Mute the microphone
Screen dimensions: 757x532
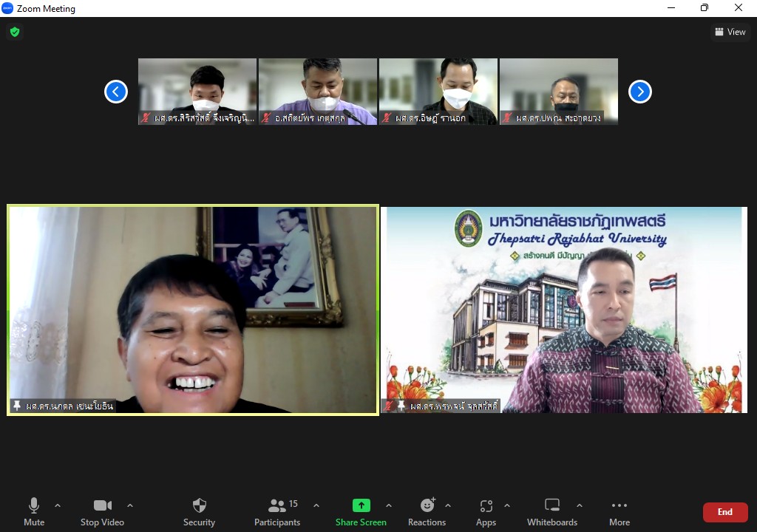34,512
